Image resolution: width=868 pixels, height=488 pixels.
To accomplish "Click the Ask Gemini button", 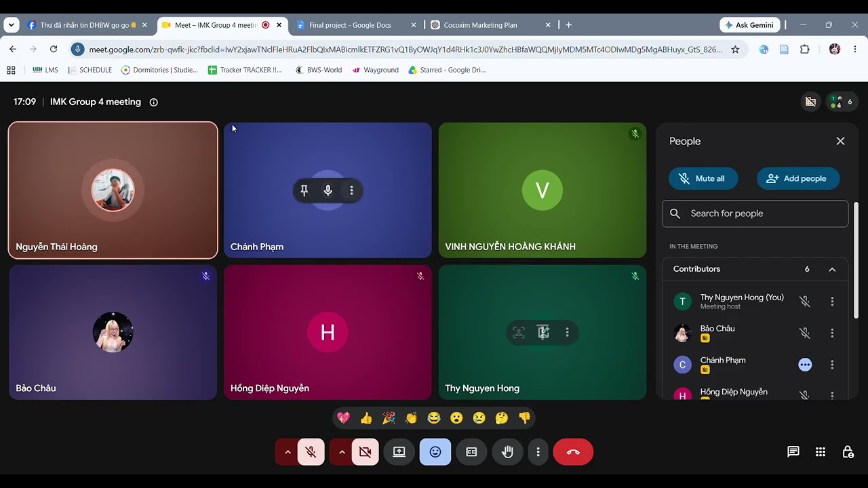I will (x=750, y=25).
